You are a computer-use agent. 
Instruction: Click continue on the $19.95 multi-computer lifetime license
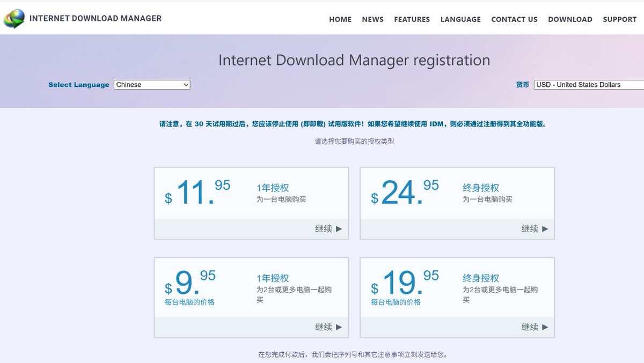point(534,327)
